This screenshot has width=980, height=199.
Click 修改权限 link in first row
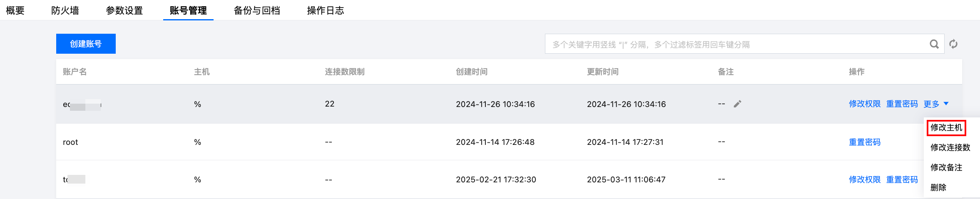click(865, 104)
